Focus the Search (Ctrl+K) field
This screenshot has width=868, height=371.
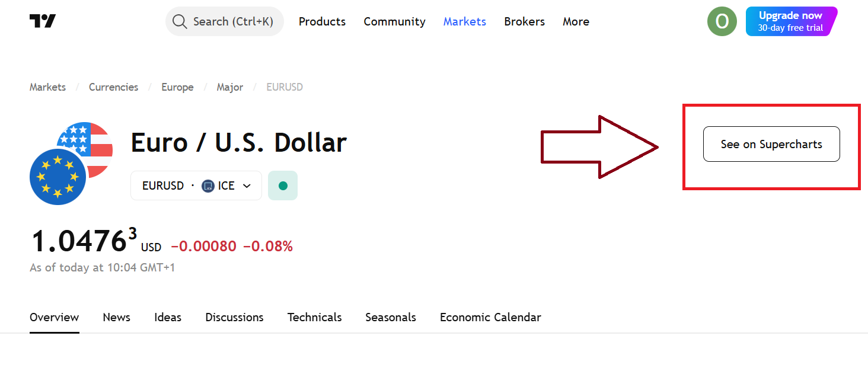[x=232, y=21]
